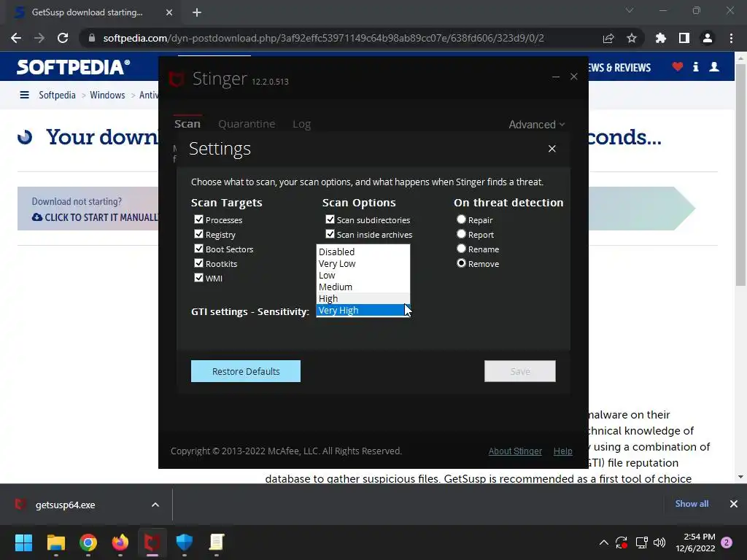The image size is (747, 560).
Task: Click Show all downloads
Action: click(x=692, y=504)
